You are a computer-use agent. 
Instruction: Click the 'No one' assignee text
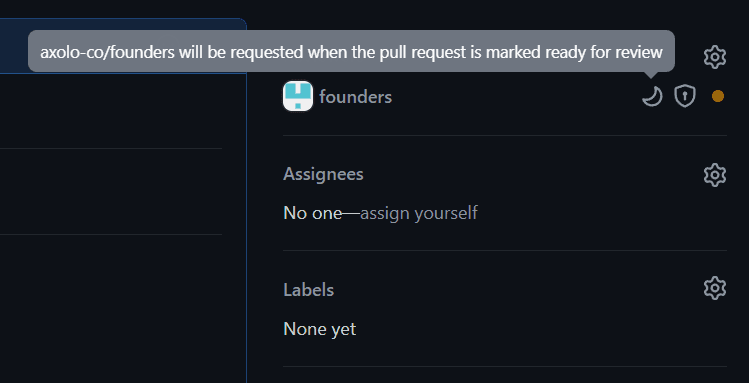coord(313,213)
